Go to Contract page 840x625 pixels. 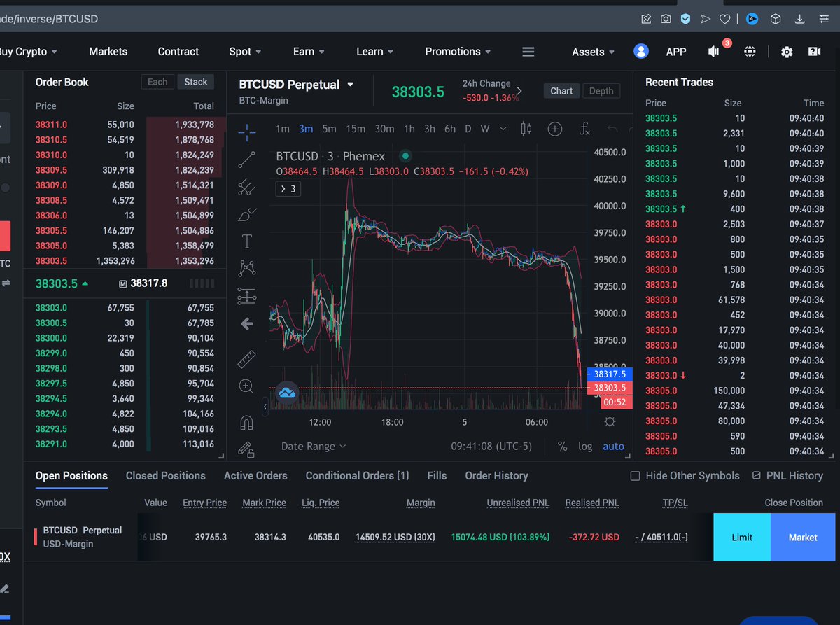click(x=178, y=52)
